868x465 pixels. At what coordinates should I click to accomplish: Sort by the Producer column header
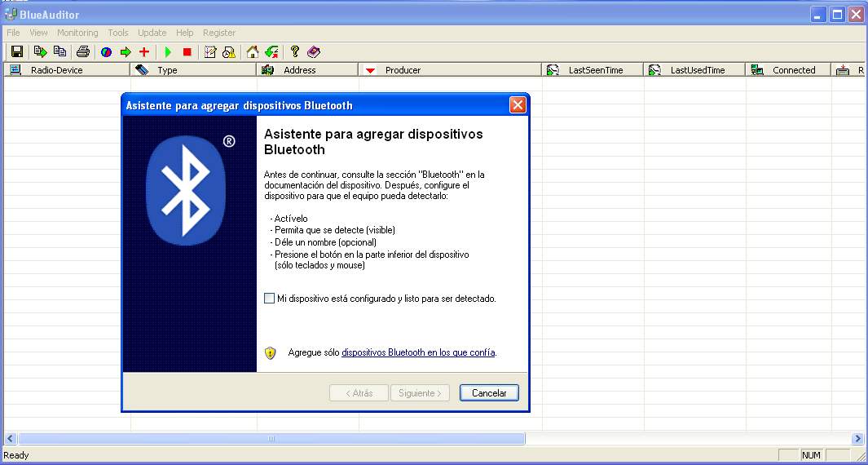point(450,70)
